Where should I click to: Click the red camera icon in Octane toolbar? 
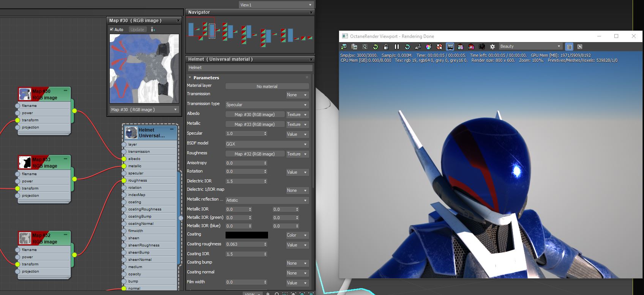(x=471, y=47)
